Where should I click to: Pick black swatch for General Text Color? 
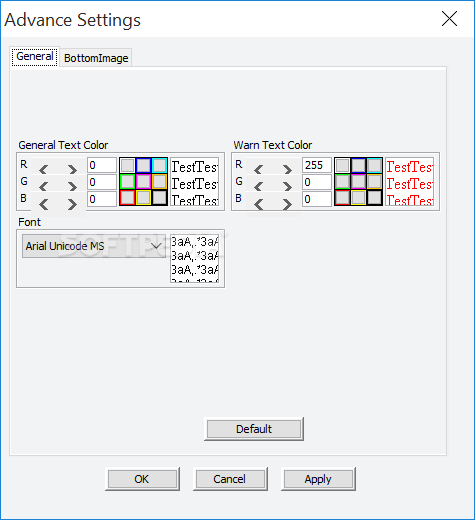(x=159, y=198)
